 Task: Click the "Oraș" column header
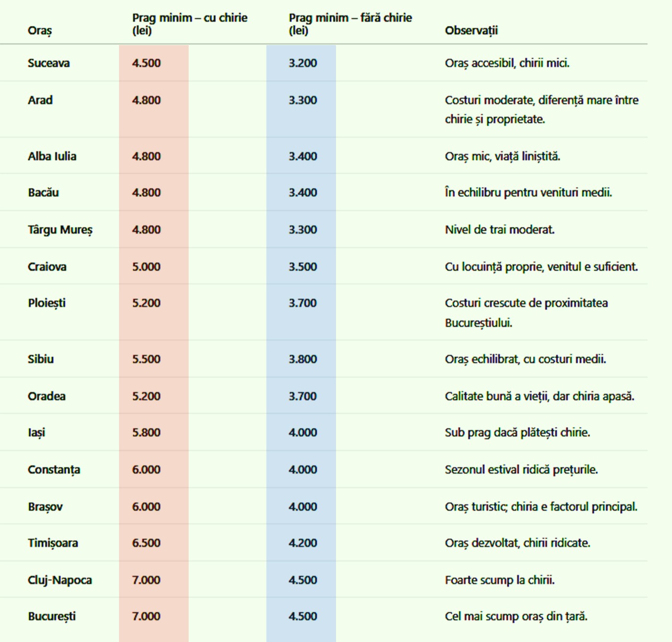click(x=40, y=31)
